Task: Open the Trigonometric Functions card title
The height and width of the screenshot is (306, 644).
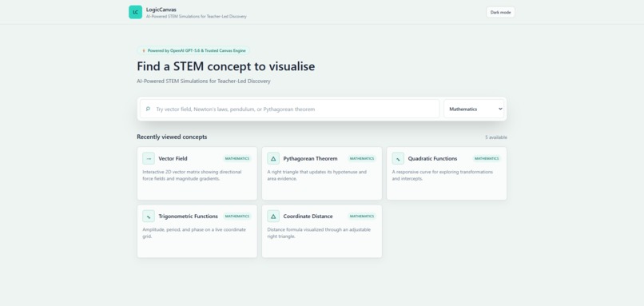Action: [188, 216]
